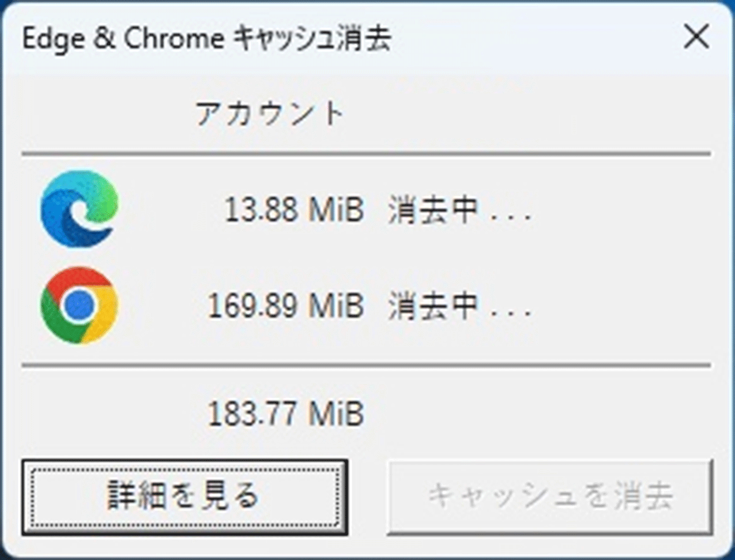Click the word Edge in the window title
The image size is (735, 560).
[52, 39]
